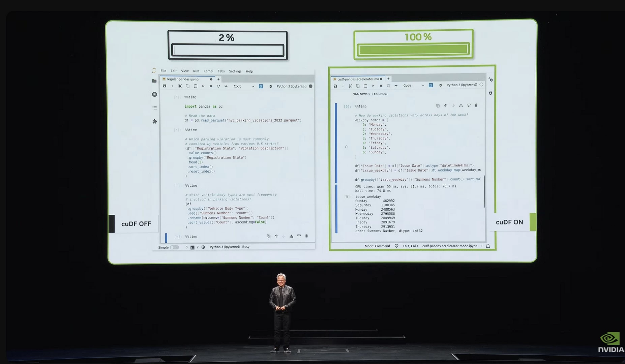Cut selected cell in regular-pandas notebook
Screen dimensions: 625x364
180,86
